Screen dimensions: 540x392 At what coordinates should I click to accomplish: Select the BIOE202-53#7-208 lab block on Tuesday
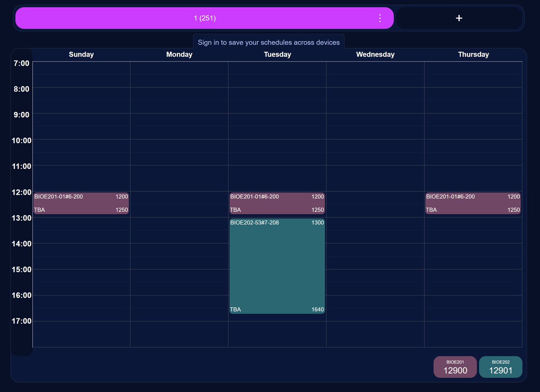click(x=277, y=266)
